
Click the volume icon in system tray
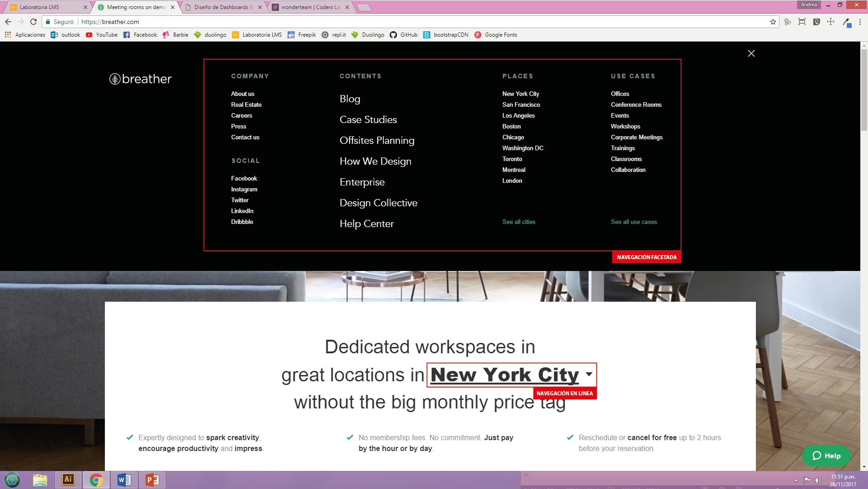pyautogui.click(x=818, y=480)
